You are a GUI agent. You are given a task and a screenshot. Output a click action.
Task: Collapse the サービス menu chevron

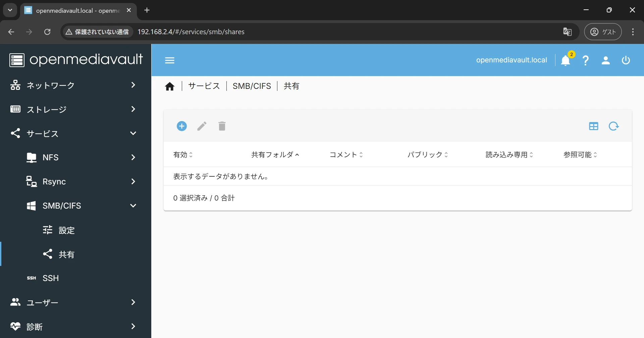tap(133, 133)
